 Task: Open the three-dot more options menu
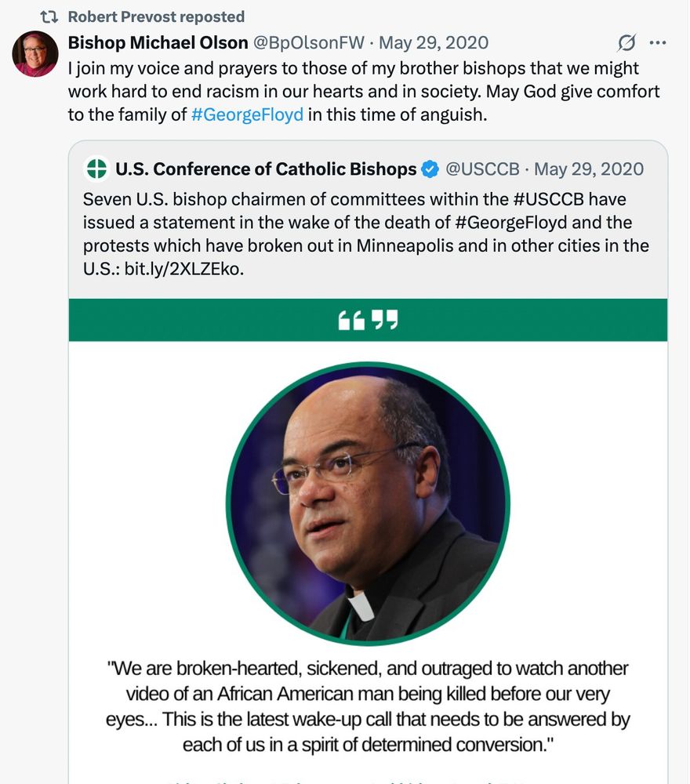658,43
